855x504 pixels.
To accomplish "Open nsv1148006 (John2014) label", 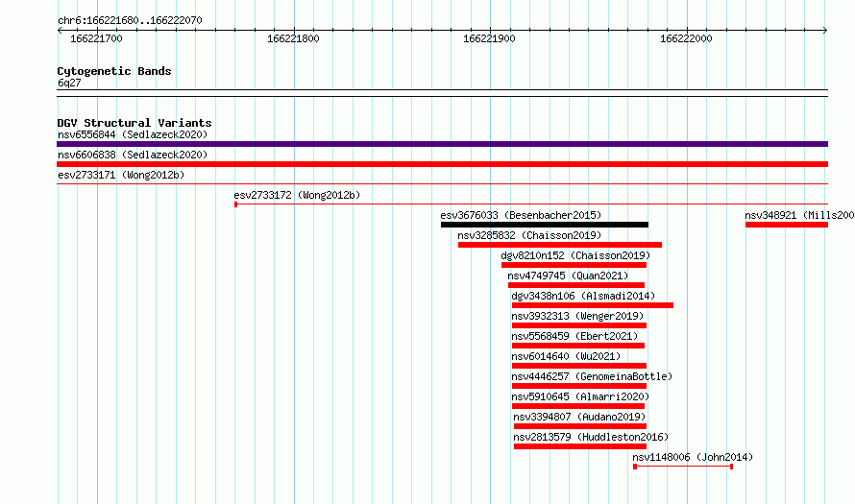I will pos(693,457).
